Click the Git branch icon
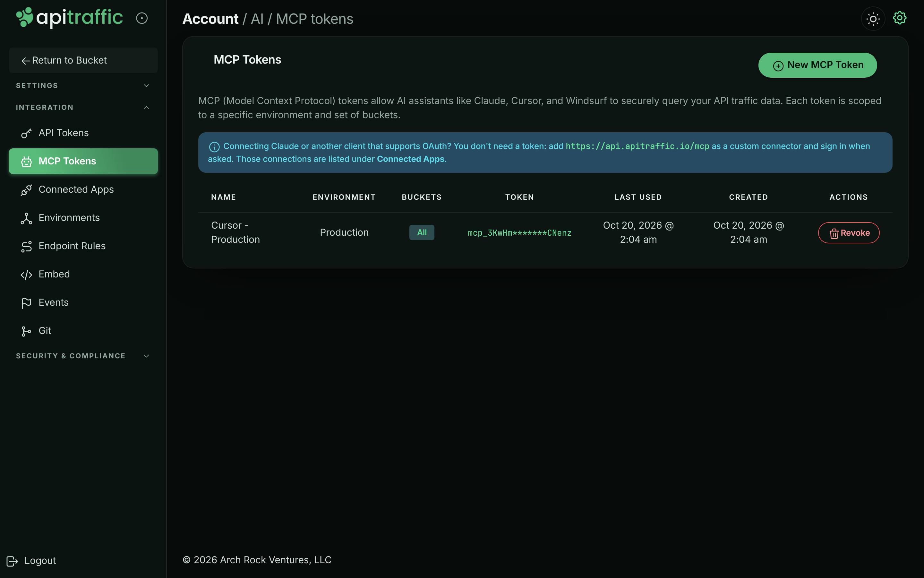924x578 pixels. pos(26,331)
